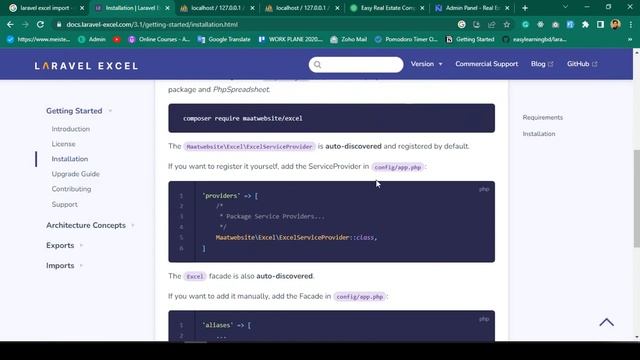
Task: Collapse the Getting Started sidebar section
Action: point(79,111)
